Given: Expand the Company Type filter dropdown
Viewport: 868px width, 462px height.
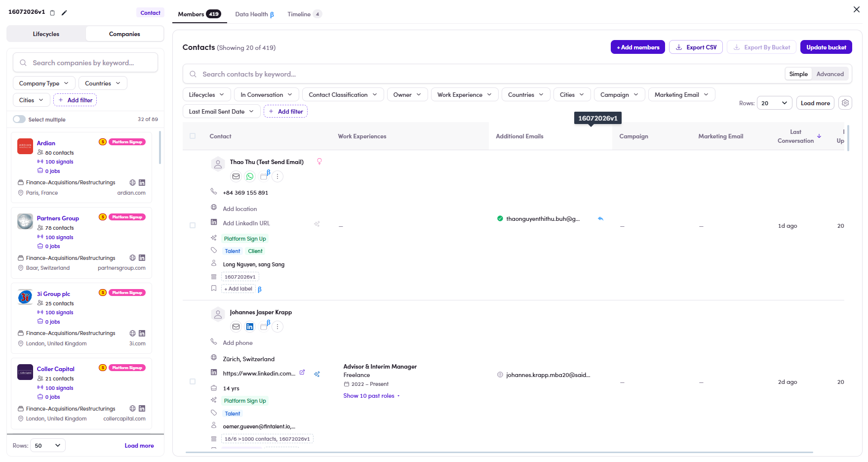Looking at the screenshot, I should [x=44, y=83].
